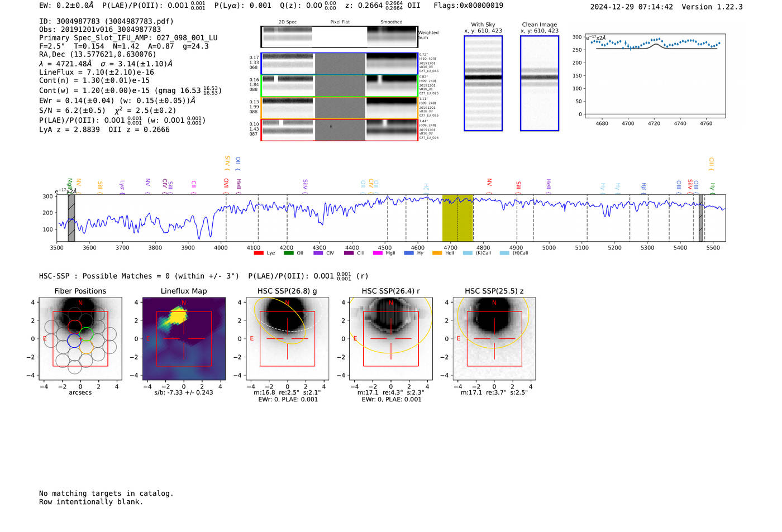782x532 pixels.
Task: Click the (K)CaII legend swatch
Action: click(x=468, y=253)
